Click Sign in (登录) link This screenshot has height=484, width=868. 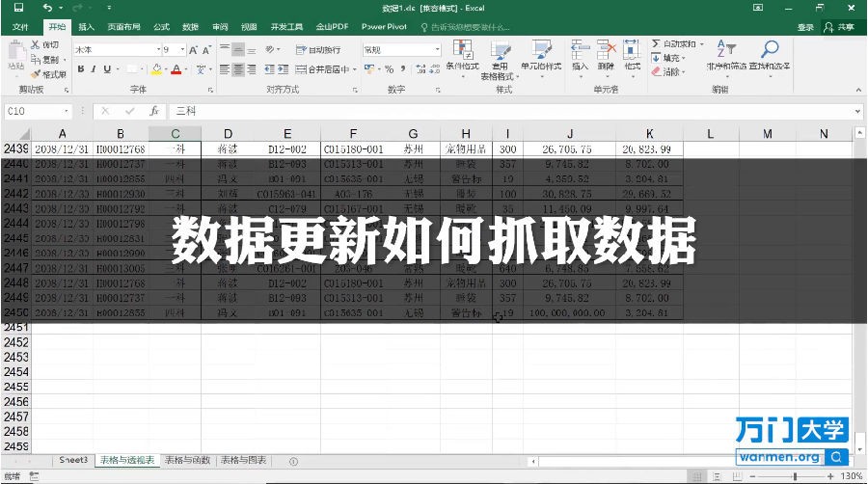point(805,27)
